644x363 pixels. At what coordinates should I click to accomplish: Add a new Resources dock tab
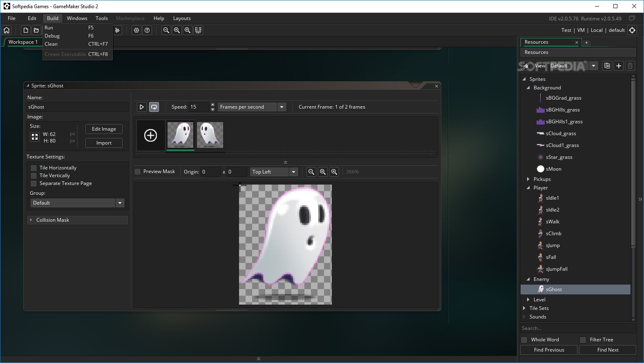coord(586,42)
